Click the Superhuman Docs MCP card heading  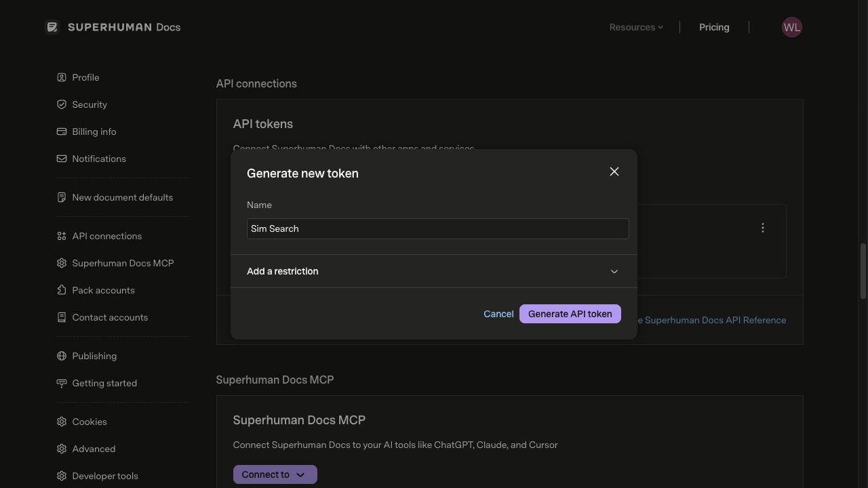(299, 420)
